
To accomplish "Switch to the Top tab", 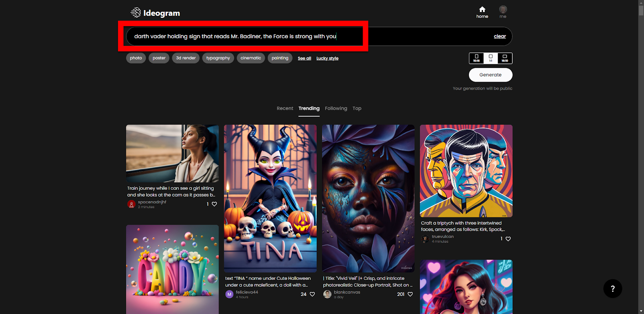I will [357, 108].
